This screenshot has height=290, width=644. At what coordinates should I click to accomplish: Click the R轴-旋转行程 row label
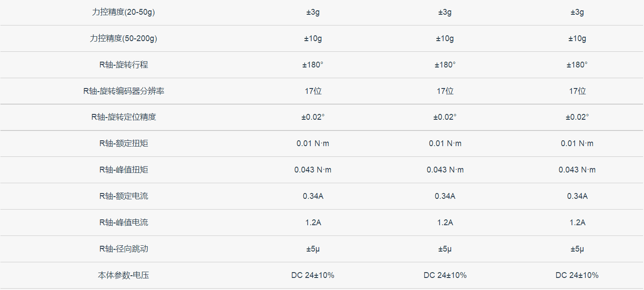pos(123,65)
